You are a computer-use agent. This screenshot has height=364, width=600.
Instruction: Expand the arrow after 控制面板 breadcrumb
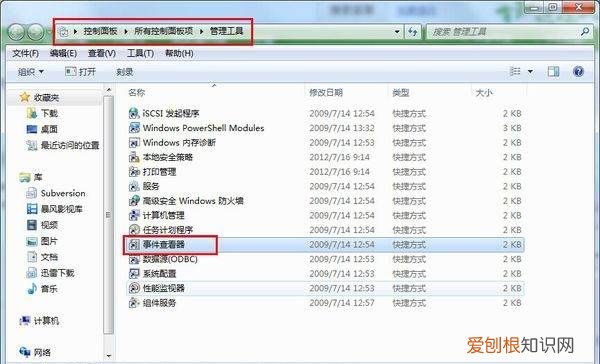[126, 31]
